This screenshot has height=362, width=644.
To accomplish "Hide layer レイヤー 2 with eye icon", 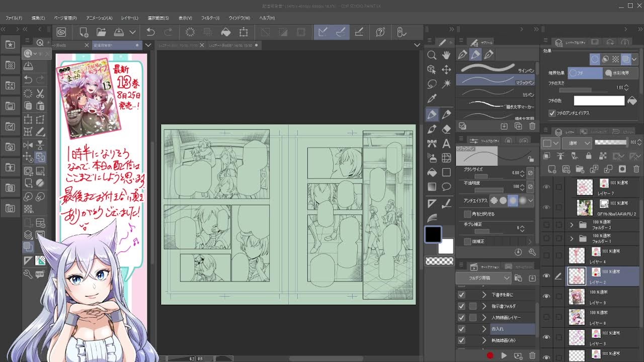I will [546, 276].
